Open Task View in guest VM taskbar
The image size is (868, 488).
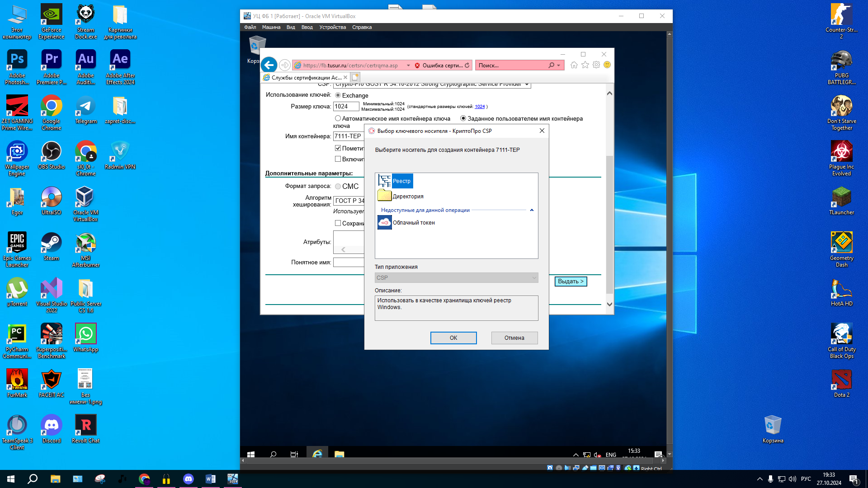click(x=294, y=454)
